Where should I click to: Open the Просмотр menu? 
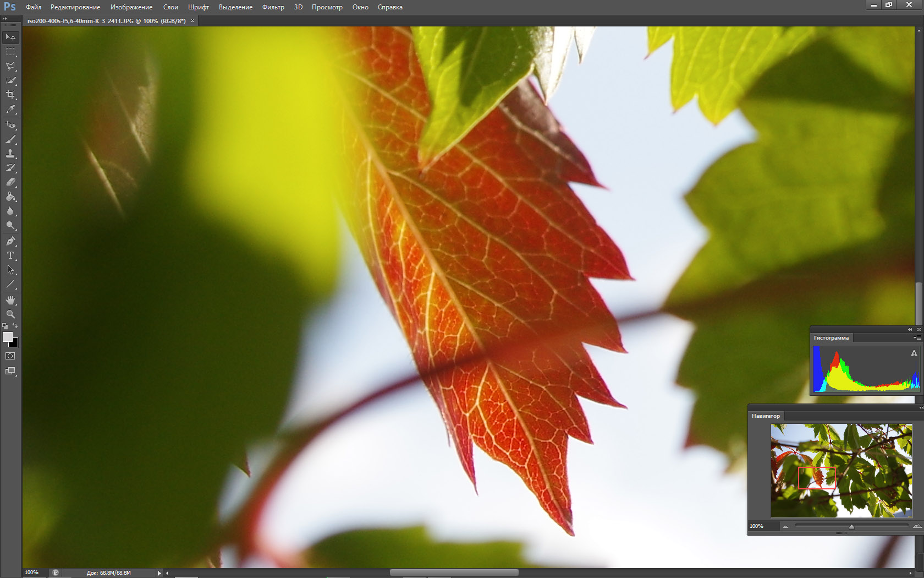point(327,7)
